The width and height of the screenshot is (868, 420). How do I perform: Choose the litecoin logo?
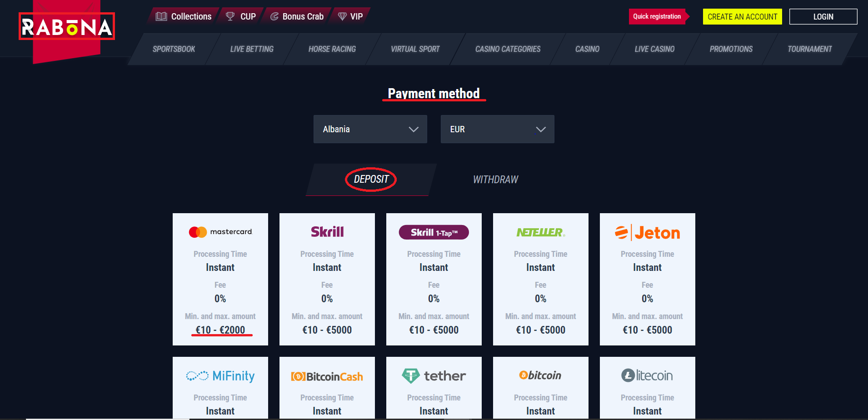click(647, 375)
